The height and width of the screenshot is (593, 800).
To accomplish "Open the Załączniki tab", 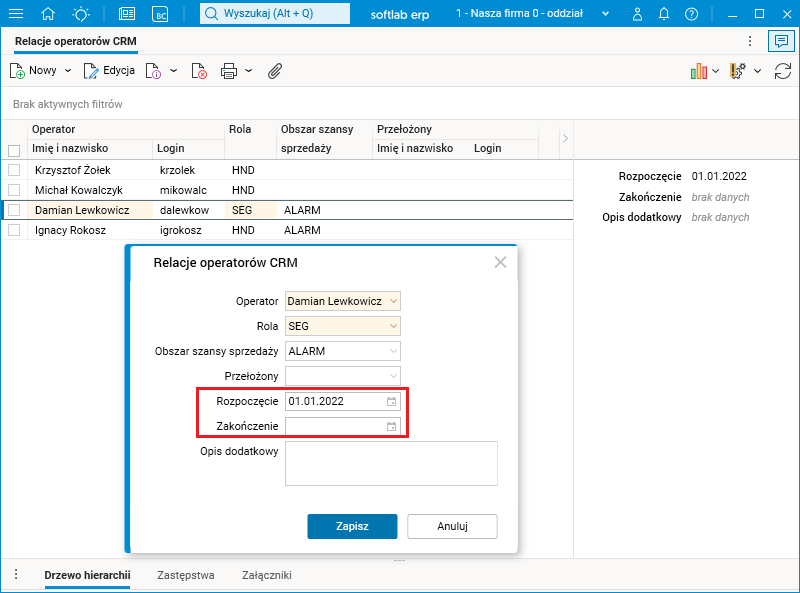I will pos(267,575).
